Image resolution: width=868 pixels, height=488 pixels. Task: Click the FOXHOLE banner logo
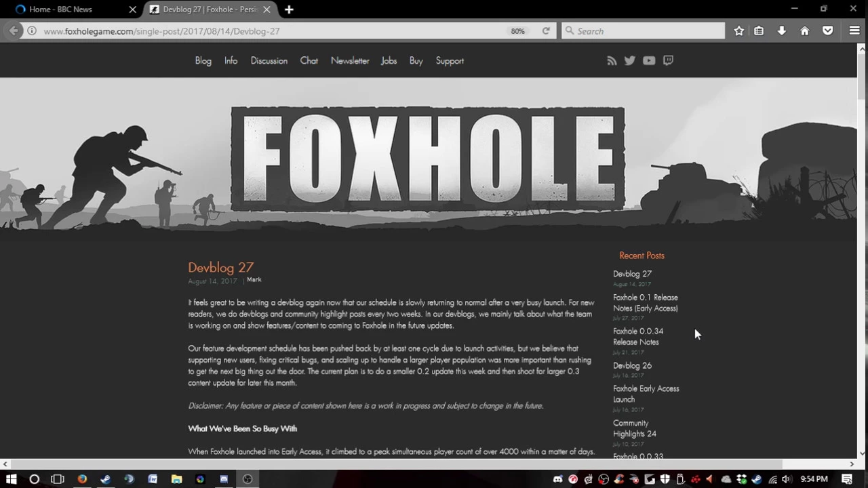(x=427, y=159)
